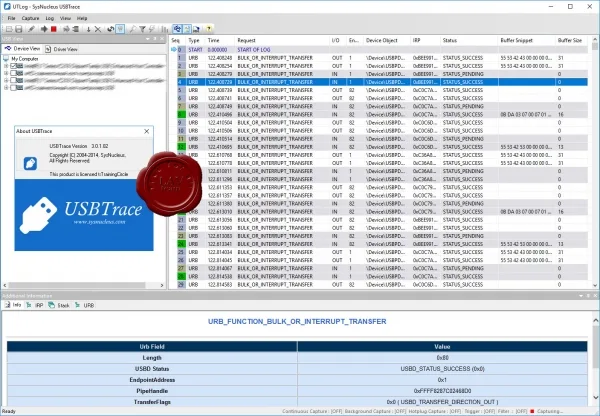Click the grey list toolbar icon beside stop
Image resolution: width=600 pixels, height=416 pixels.
point(75,29)
